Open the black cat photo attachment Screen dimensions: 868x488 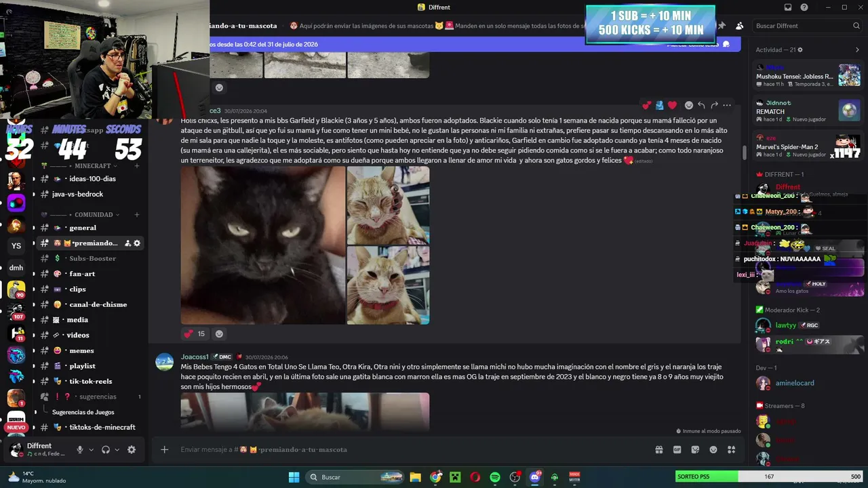point(262,245)
